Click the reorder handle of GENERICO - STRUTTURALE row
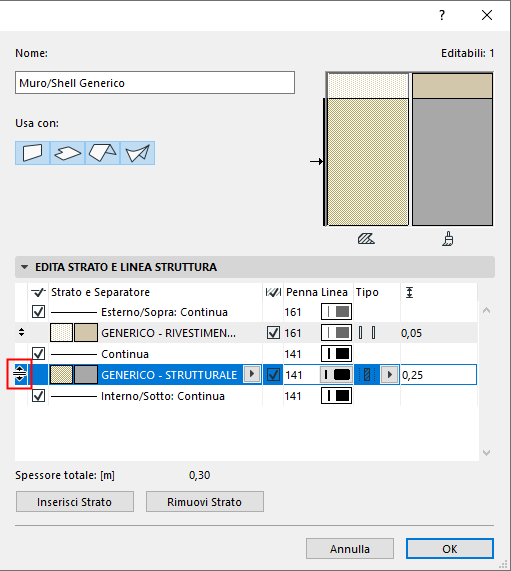Screen dimensions: 511x571 click(x=20, y=374)
